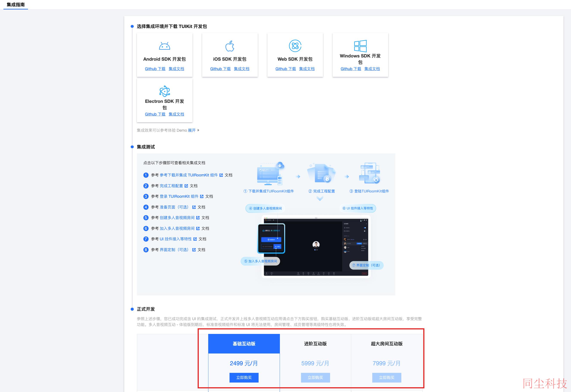This screenshot has height=392, width=571.
Task: Open external link icon after 界面定制（可选）
Action: 194,250
